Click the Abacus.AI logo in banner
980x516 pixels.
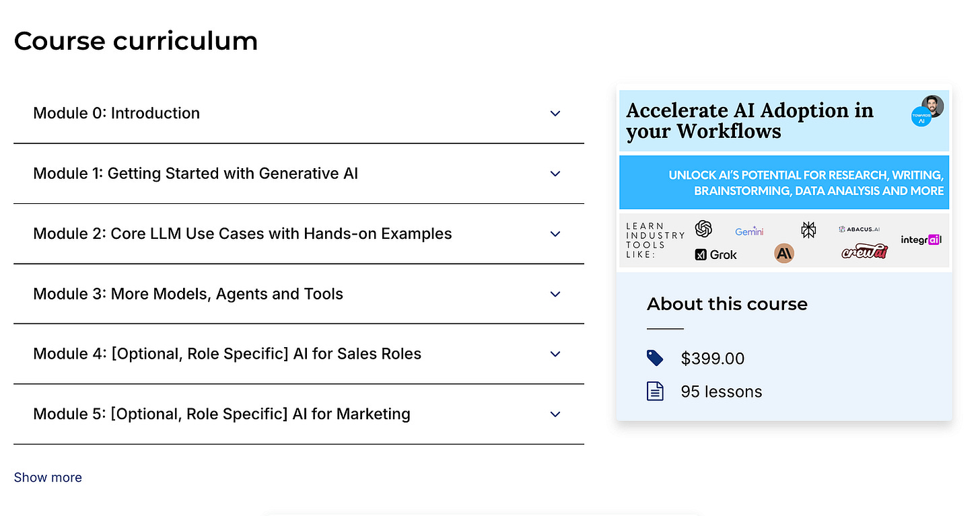pyautogui.click(x=859, y=229)
